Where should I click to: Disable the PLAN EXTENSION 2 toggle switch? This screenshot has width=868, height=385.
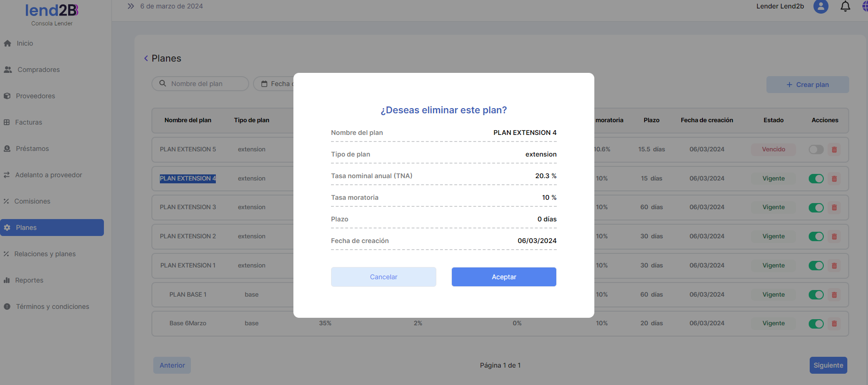[816, 236]
